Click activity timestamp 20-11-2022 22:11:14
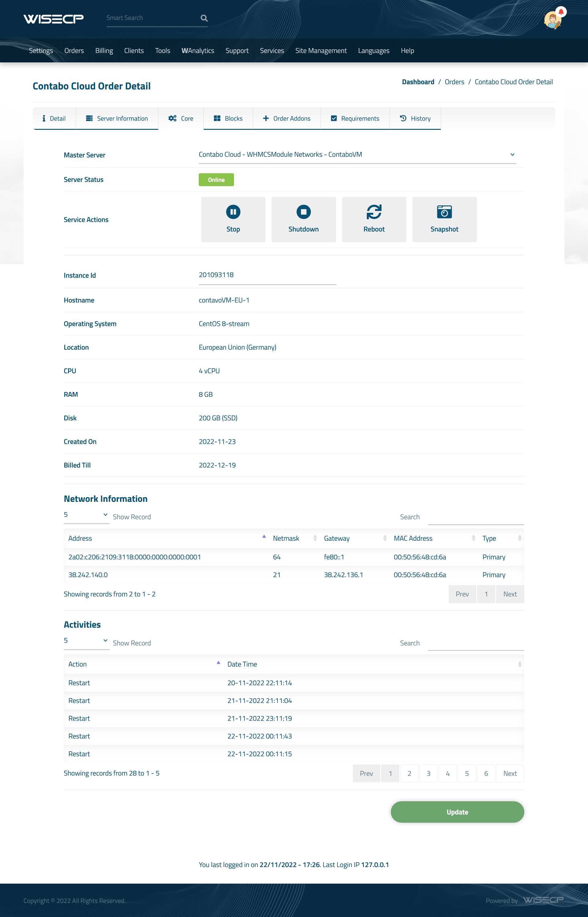 pyautogui.click(x=260, y=683)
